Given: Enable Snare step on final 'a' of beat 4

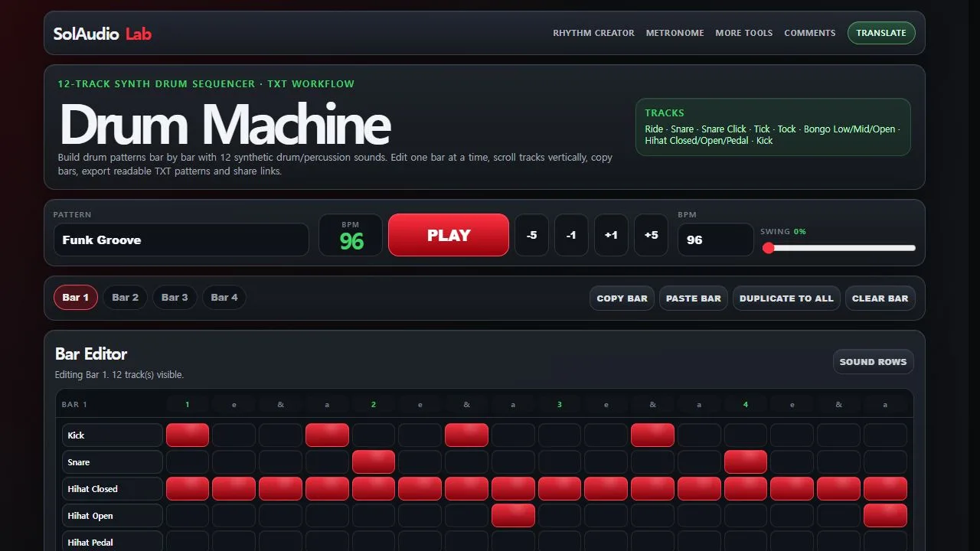Looking at the screenshot, I should 885,462.
